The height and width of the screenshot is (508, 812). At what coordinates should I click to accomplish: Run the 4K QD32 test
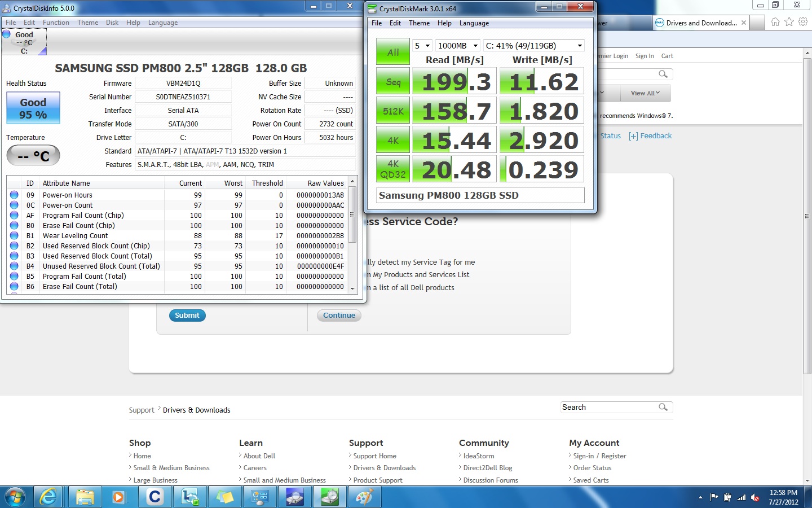pyautogui.click(x=393, y=169)
